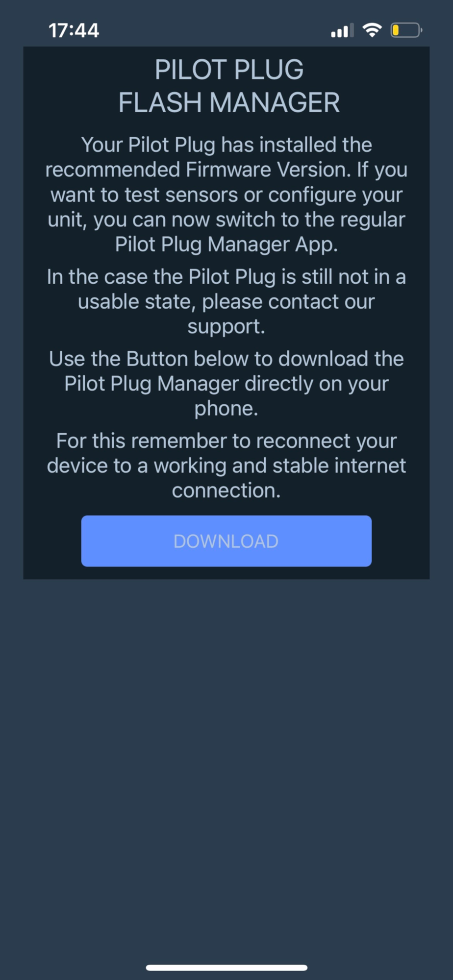Screen dimensions: 453x980
Task: Tap 'For this remember to reconnect your' line
Action: [226, 441]
